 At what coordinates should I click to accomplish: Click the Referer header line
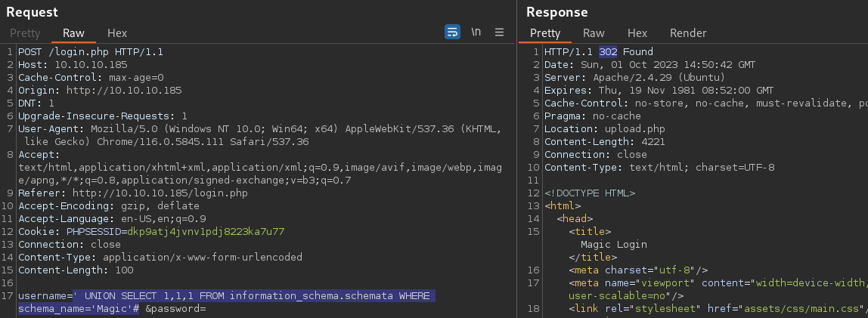click(x=133, y=193)
